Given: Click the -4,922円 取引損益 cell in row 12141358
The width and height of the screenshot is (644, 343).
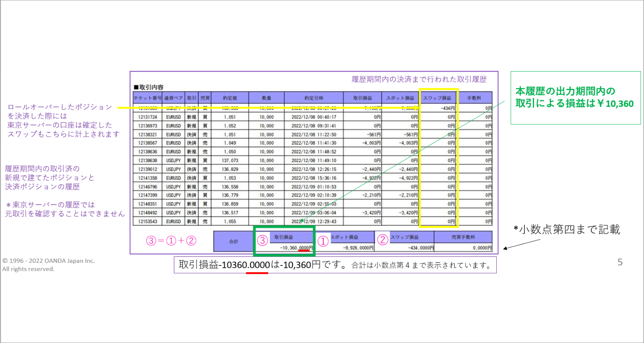Looking at the screenshot, I should tap(362, 178).
